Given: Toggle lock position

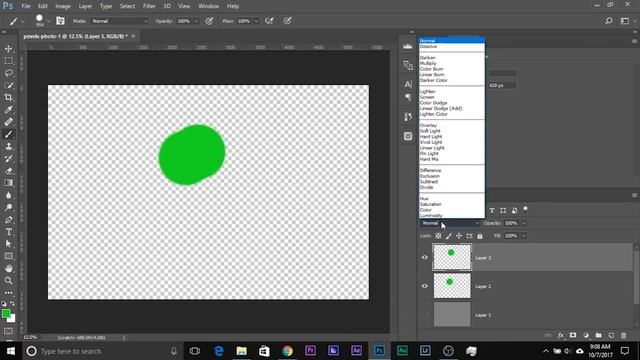Looking at the screenshot, I should click(459, 236).
